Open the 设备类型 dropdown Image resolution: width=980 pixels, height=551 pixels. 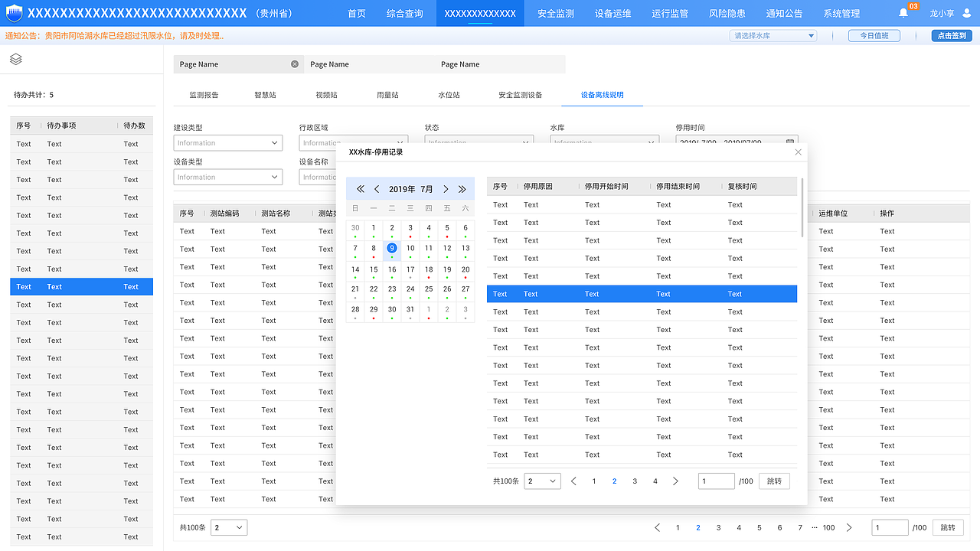pos(228,178)
